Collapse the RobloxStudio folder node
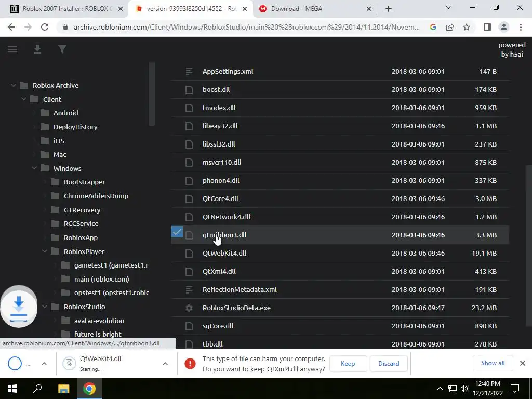The image size is (532, 399). 45,307
